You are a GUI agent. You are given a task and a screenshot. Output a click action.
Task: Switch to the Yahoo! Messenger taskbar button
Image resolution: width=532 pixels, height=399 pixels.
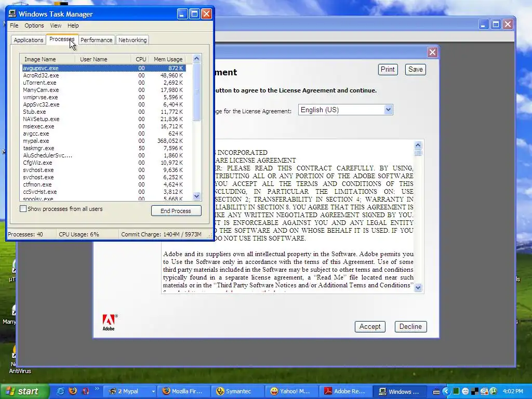[x=291, y=391]
